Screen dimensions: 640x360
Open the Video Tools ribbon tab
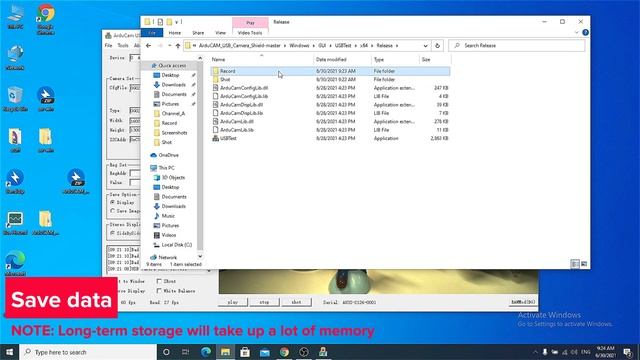pos(250,33)
